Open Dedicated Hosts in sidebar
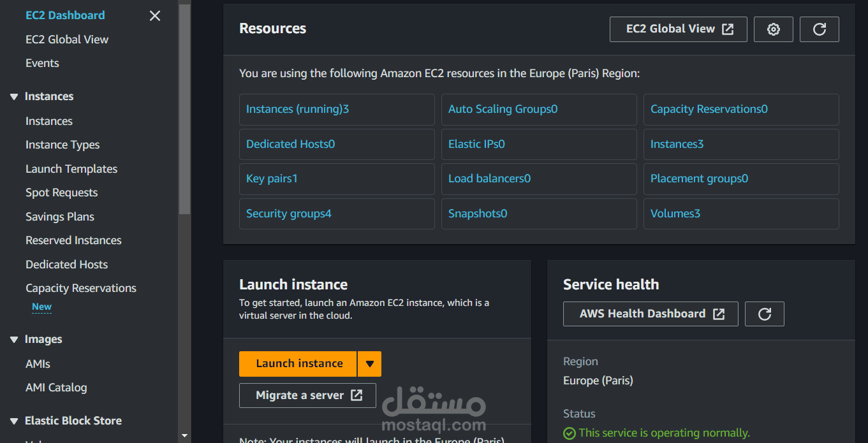Image resolution: width=868 pixels, height=443 pixels. pyautogui.click(x=66, y=265)
